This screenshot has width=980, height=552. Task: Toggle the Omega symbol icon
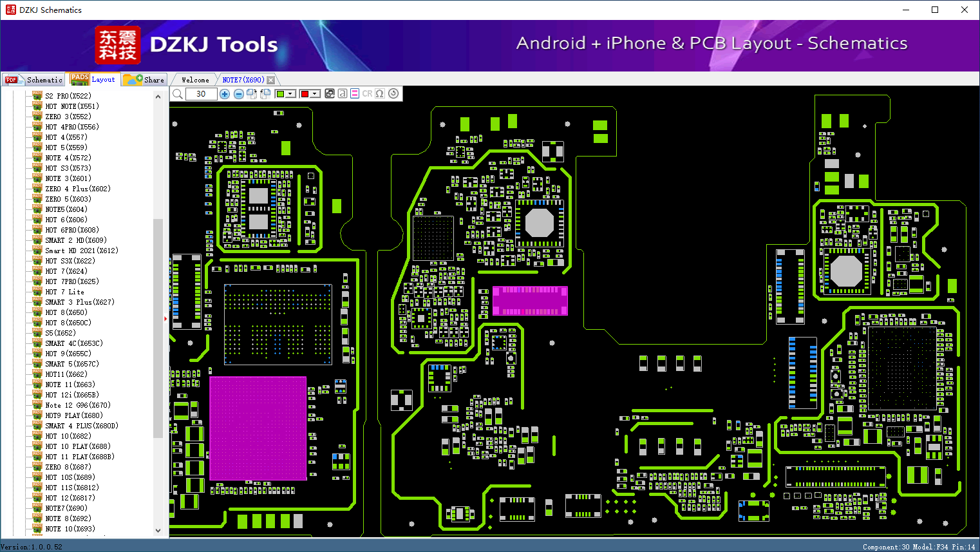380,93
